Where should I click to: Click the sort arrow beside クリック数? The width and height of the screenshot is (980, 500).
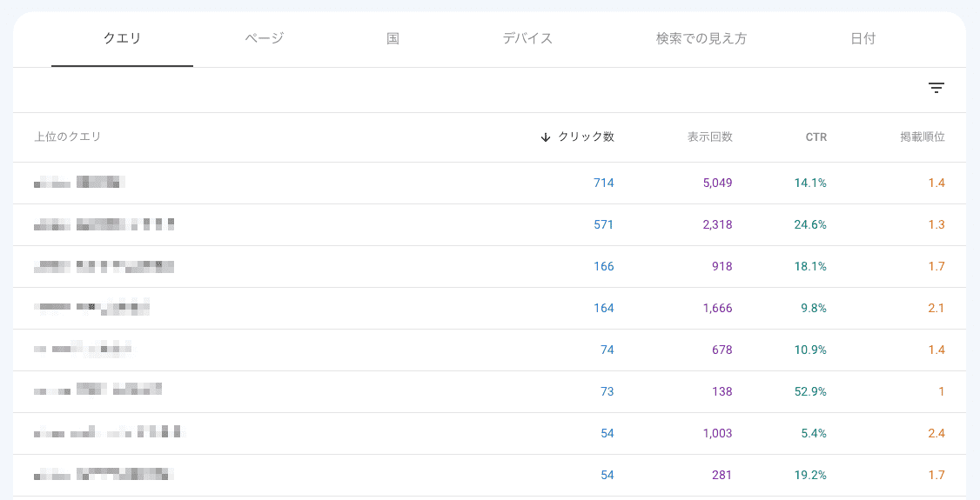tap(546, 137)
